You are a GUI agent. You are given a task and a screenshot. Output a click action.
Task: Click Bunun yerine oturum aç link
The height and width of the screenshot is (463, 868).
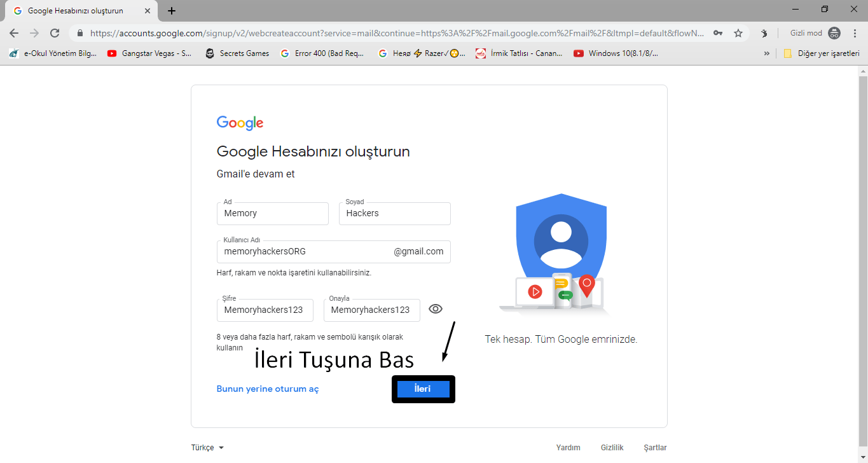[268, 389]
